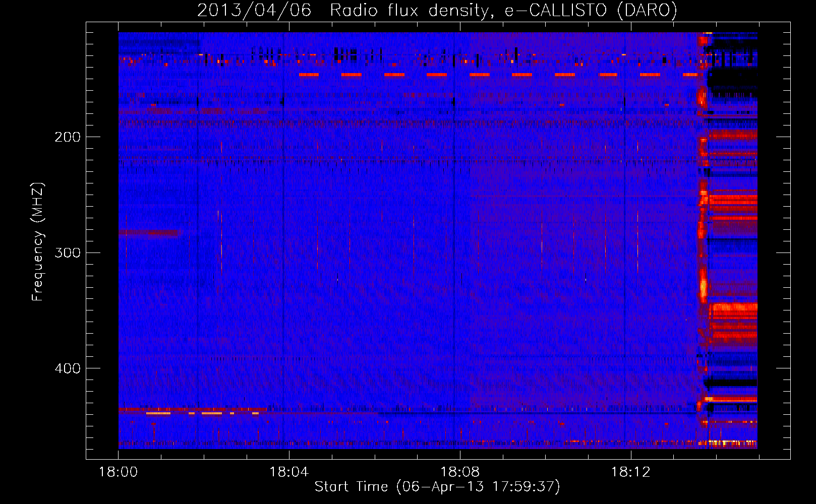This screenshot has width=816, height=504.
Task: Click the 18:00 time tick label
Action: click(118, 472)
